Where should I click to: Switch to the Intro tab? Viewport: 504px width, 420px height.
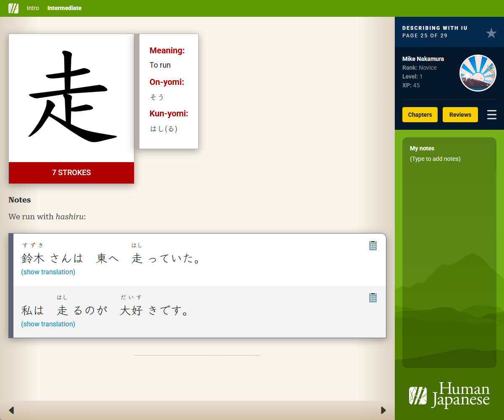click(x=33, y=8)
